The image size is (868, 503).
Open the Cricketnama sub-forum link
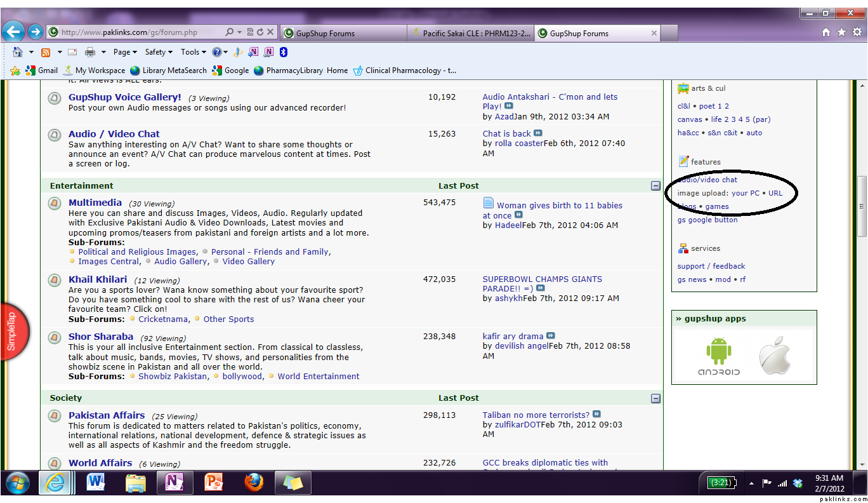coord(163,319)
